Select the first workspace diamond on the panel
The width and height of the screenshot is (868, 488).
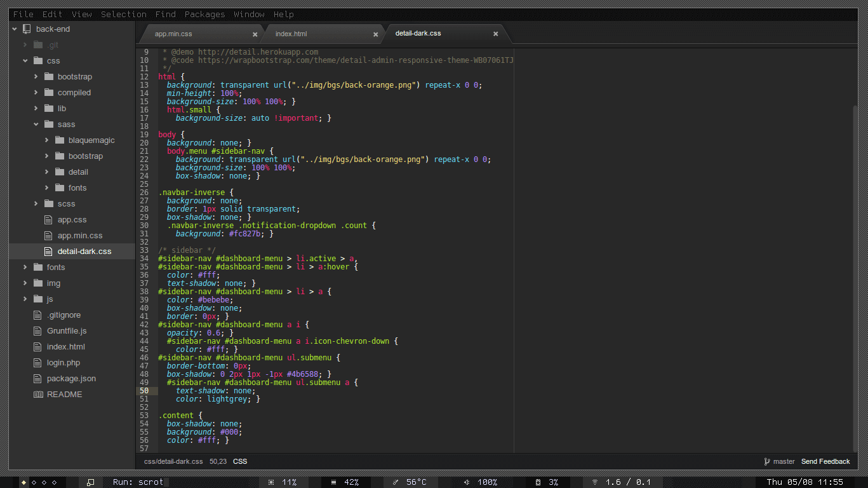coord(23,483)
